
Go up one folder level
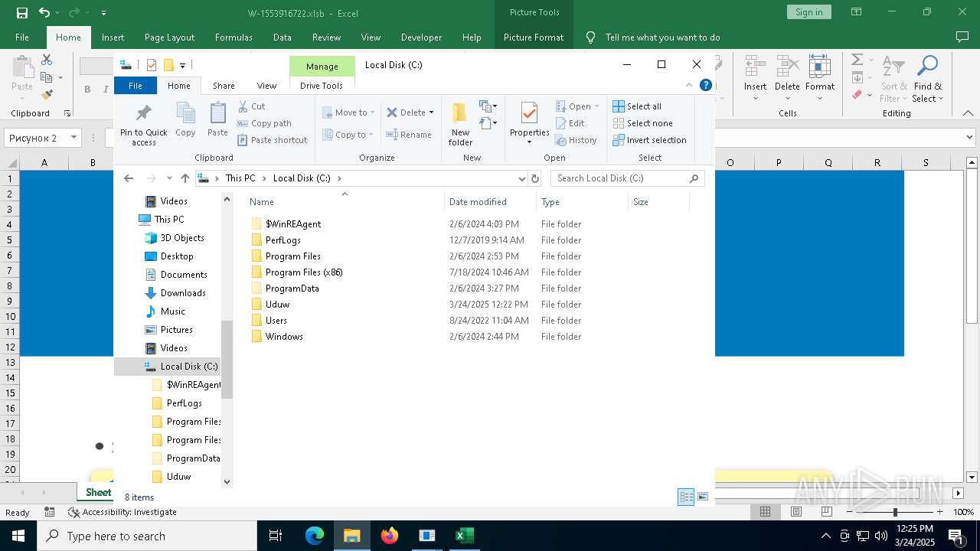point(185,178)
